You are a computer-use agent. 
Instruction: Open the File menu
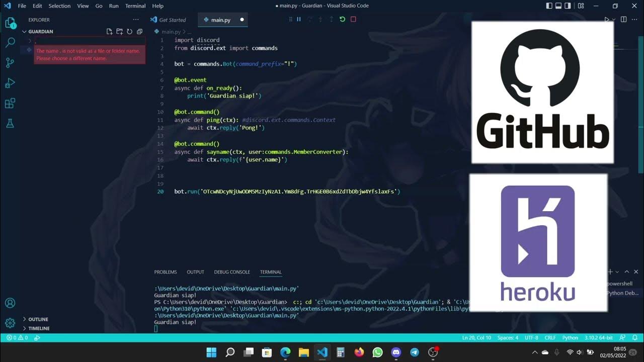click(22, 6)
